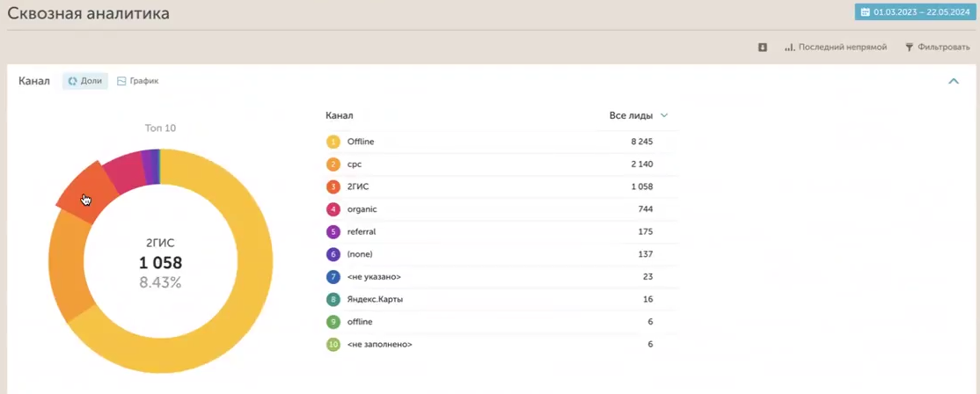Select the Яндекс.Карты channel row label
Screen dimensions: 980x394
375,299
